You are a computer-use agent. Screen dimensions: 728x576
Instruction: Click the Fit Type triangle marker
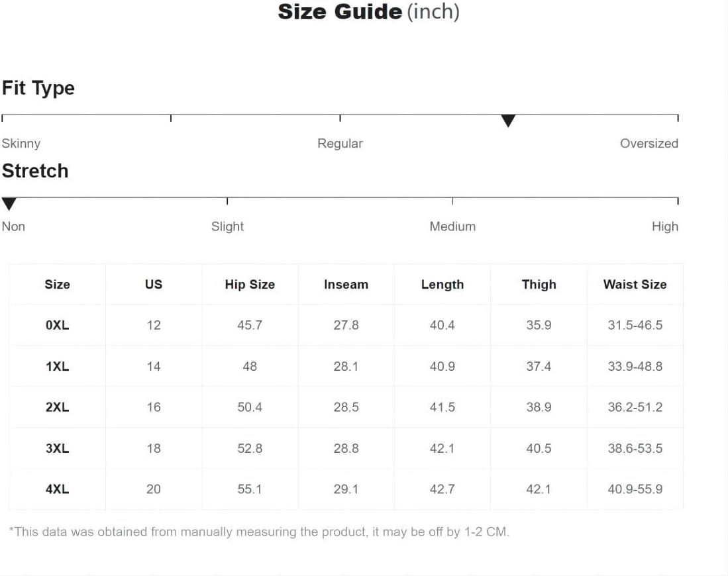point(508,120)
